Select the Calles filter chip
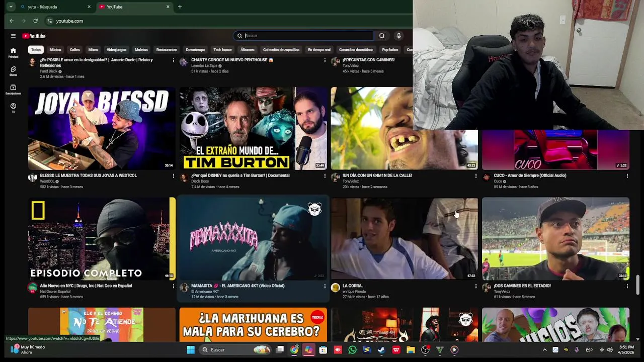644x362 pixels. point(74,50)
